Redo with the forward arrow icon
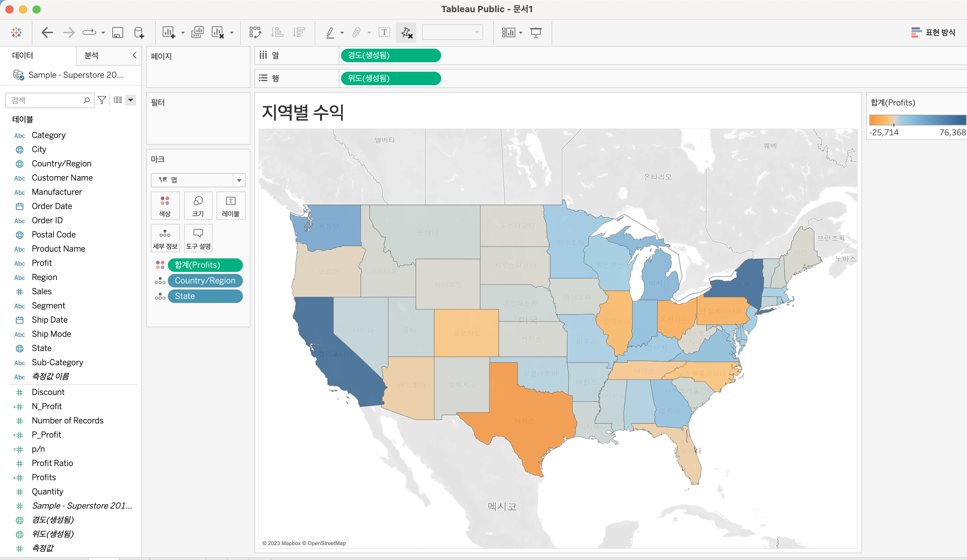Image resolution: width=967 pixels, height=560 pixels. (69, 32)
